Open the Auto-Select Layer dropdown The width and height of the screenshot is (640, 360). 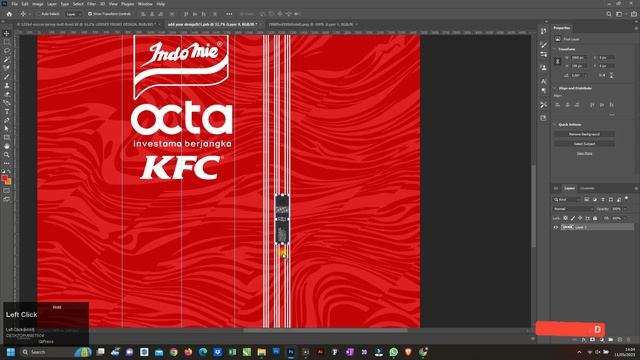74,14
